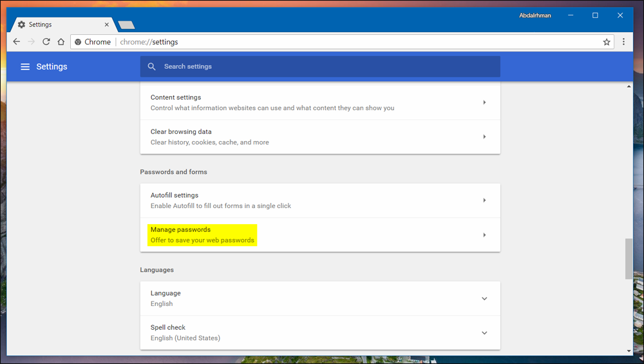
Task: Open Manage passwords
Action: pyautogui.click(x=320, y=235)
